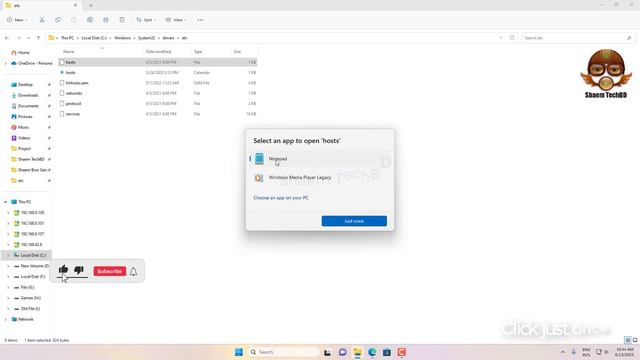Sort by the Name column header
This screenshot has width=640, height=360.
(69, 52)
